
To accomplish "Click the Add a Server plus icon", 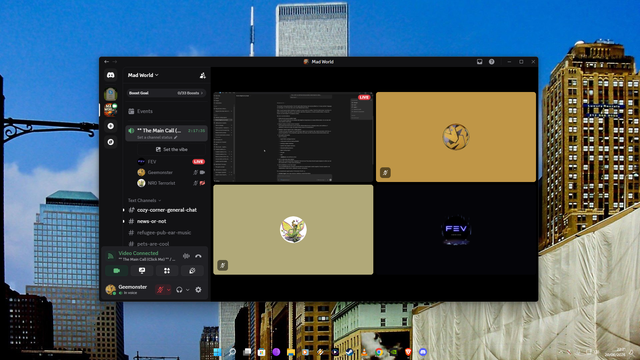I will (x=111, y=126).
